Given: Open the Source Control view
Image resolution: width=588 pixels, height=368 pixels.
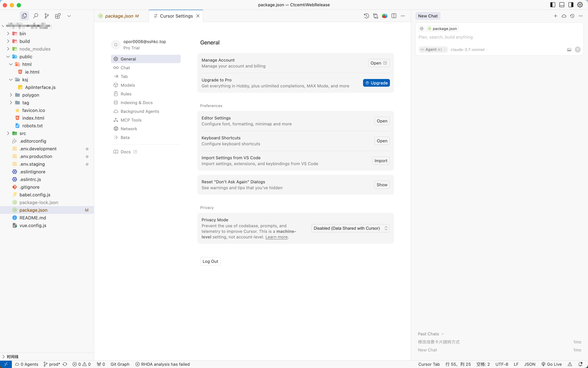Looking at the screenshot, I should click(x=46, y=16).
